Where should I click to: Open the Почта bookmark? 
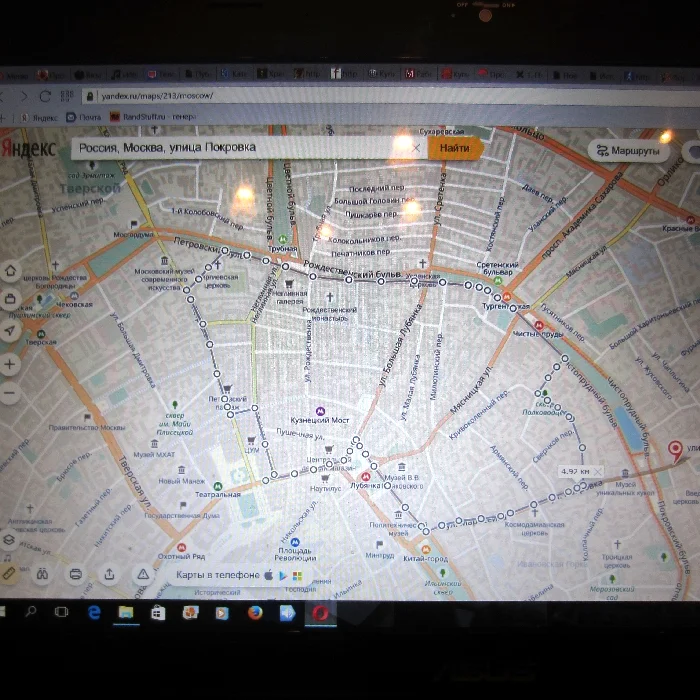click(84, 117)
